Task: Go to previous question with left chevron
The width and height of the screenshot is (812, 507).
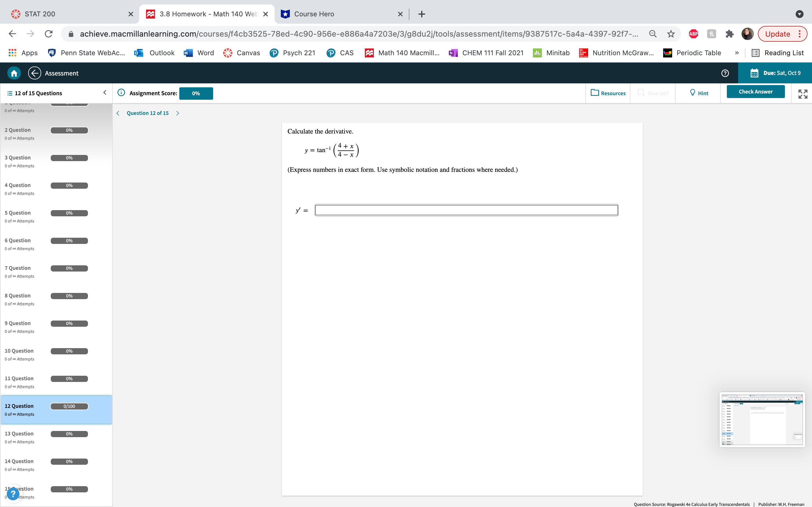Action: tap(118, 113)
